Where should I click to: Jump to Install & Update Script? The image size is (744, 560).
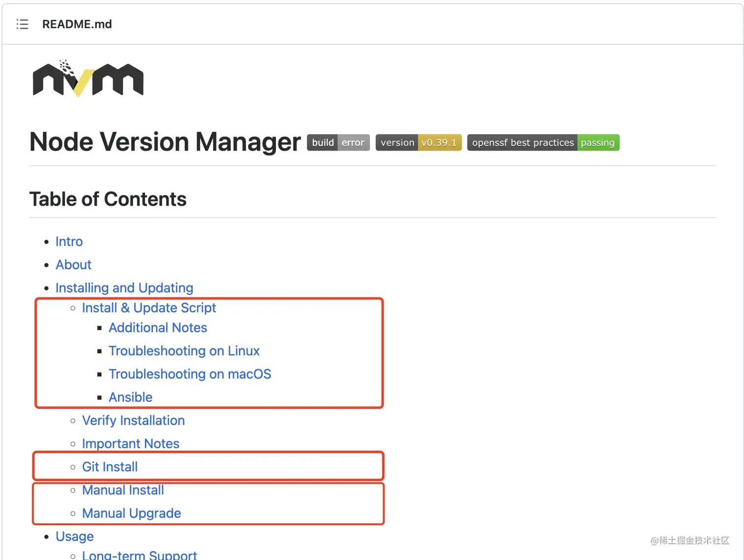(149, 308)
